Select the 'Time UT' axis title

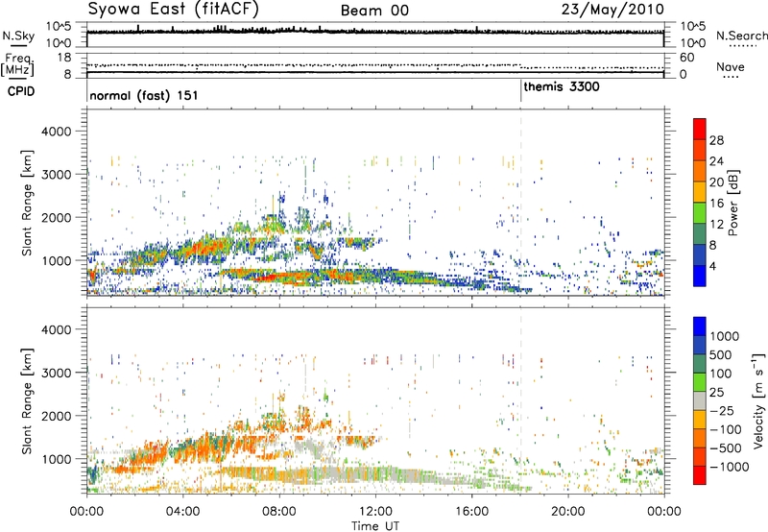[x=375, y=526]
